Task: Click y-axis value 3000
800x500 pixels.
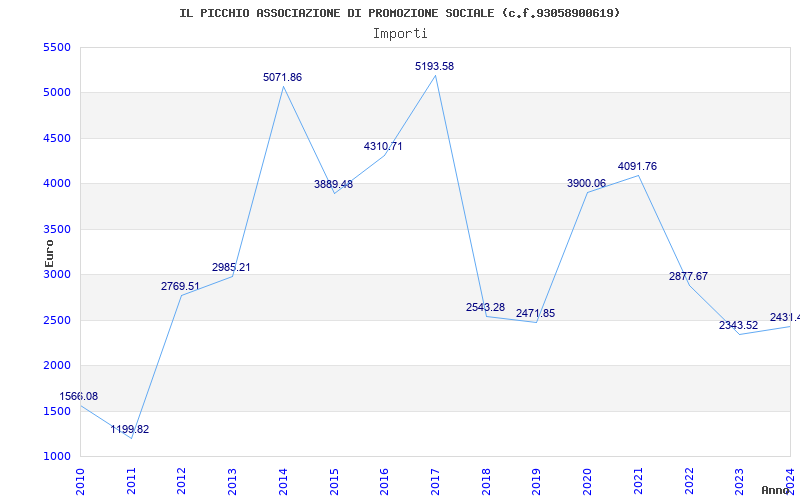Action: (58, 274)
